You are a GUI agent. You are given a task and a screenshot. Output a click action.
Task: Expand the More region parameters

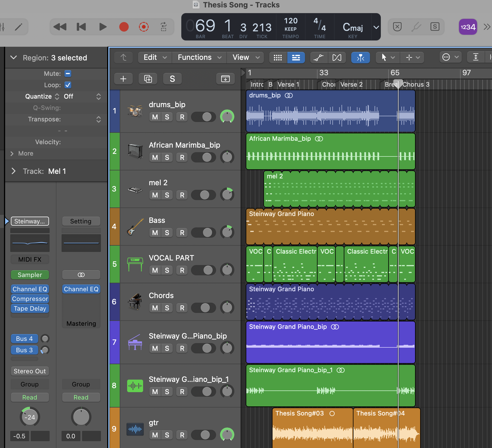pos(12,154)
